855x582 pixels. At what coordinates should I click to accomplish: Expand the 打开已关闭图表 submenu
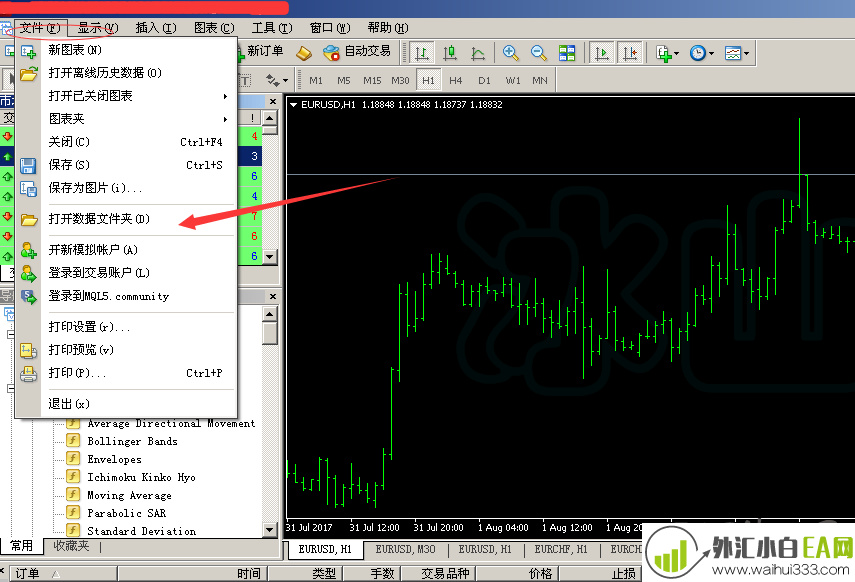coord(127,96)
